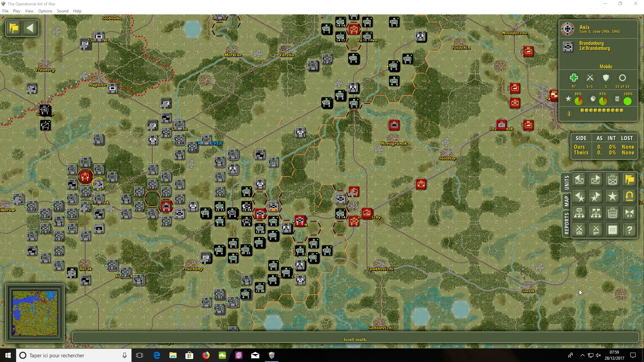Open File Explorer from the taskbar
Image resolution: width=644 pixels, height=362 pixels.
click(173, 355)
